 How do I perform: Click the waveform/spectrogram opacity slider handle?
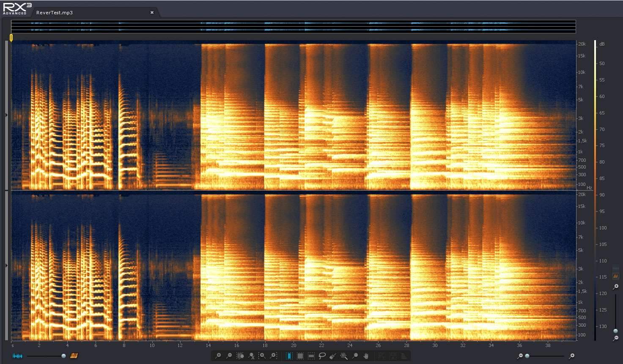pyautogui.click(x=63, y=356)
